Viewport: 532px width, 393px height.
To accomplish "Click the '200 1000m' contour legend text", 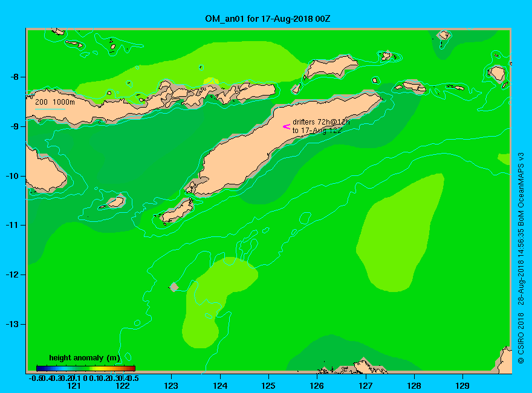I will 55,102.
